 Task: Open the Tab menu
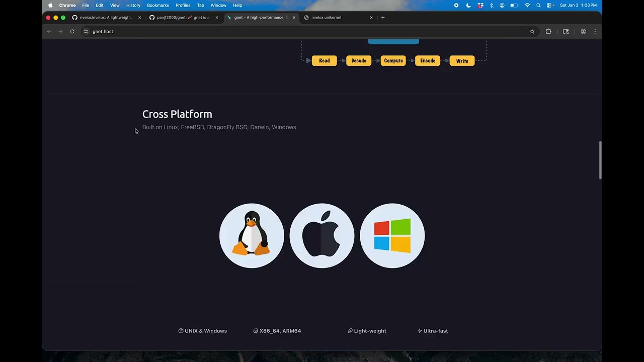pyautogui.click(x=200, y=5)
